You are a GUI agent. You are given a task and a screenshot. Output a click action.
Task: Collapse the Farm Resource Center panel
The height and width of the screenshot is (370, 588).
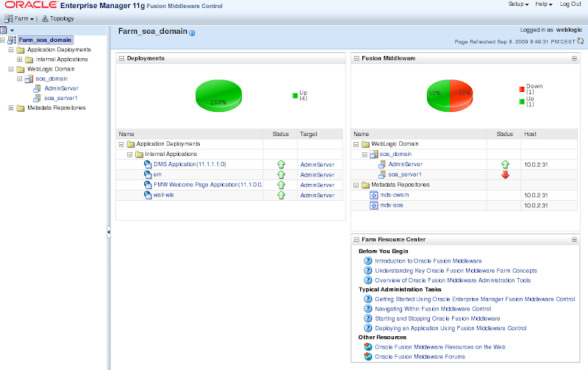357,240
